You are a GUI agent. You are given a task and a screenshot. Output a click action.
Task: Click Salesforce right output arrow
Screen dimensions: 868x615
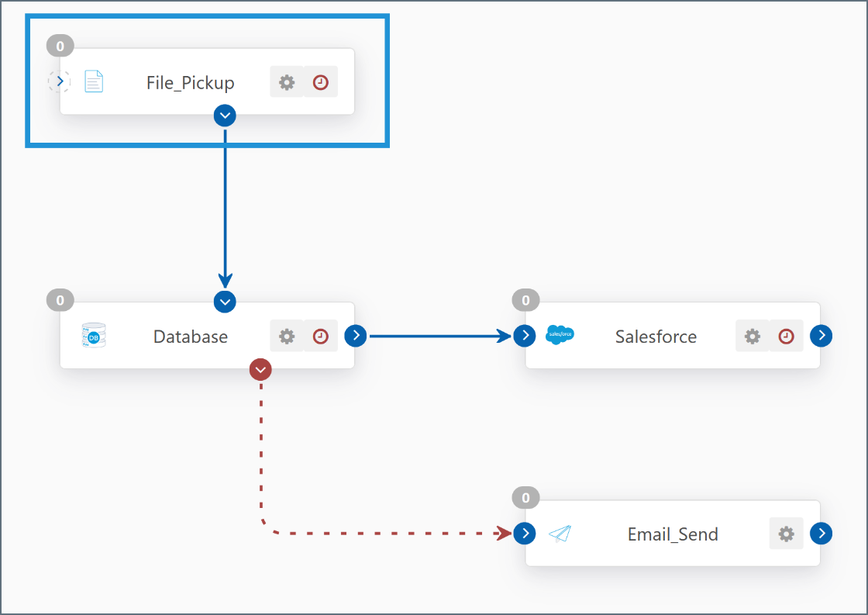(x=821, y=336)
